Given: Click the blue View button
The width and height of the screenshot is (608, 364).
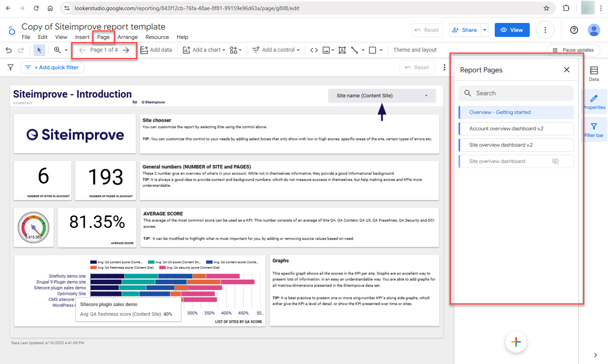Looking at the screenshot, I should pyautogui.click(x=512, y=30).
